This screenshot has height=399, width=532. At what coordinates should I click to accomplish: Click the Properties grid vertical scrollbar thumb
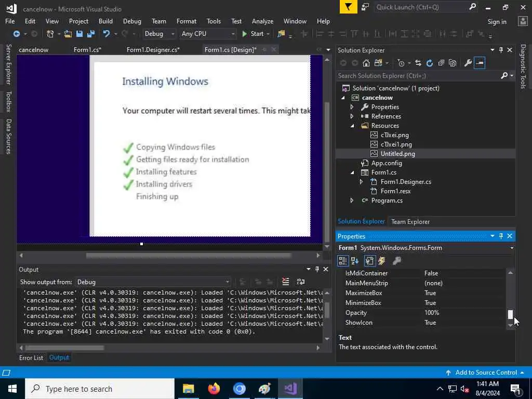(x=510, y=314)
